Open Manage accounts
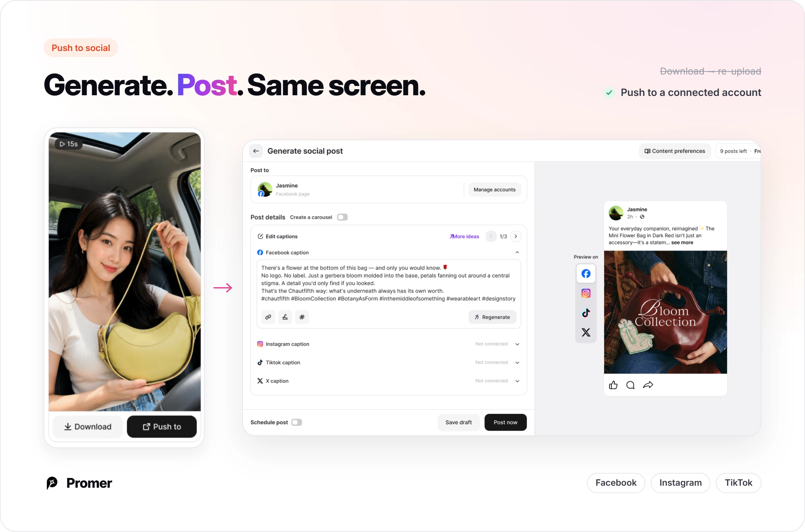 tap(495, 190)
